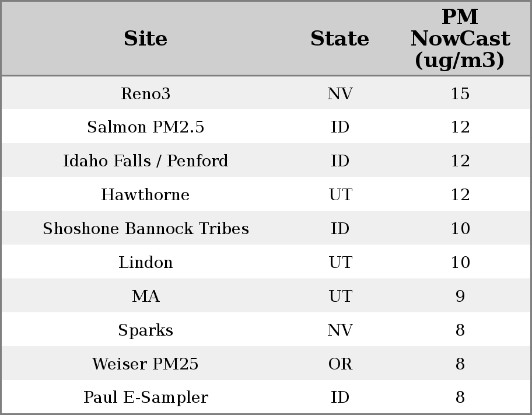Screen dimensions: 532x415
Task: Click the NowCast value for Paul E-Sampler
Action: coord(460,397)
